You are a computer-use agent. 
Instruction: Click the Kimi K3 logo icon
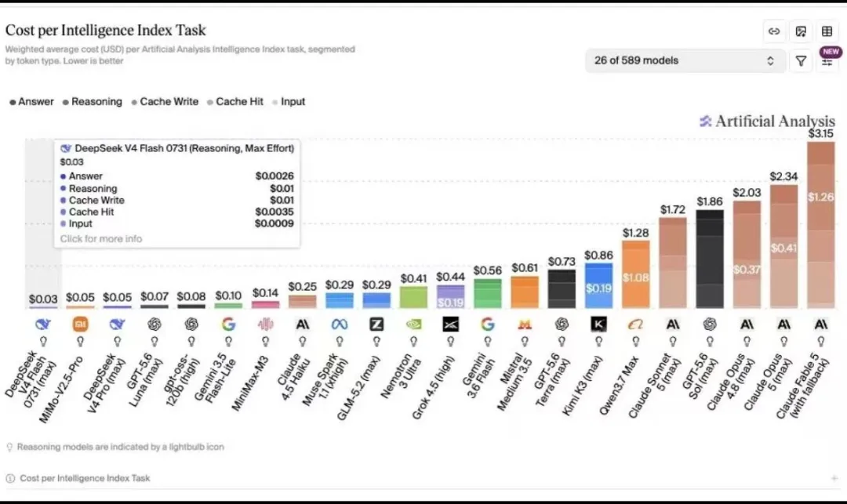[x=598, y=324]
